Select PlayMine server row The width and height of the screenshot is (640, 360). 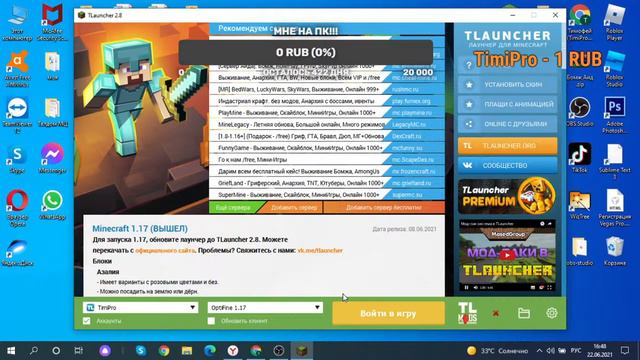click(327, 113)
